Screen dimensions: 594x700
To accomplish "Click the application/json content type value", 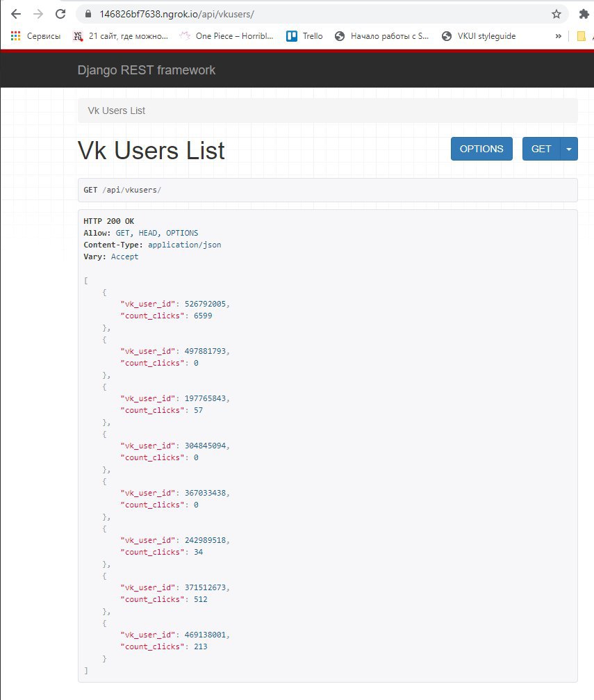I will tap(184, 245).
